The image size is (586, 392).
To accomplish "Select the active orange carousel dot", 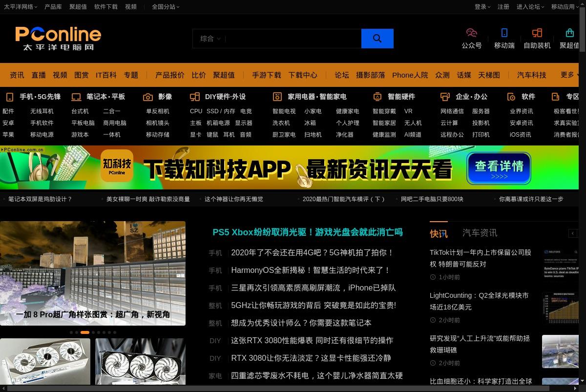I will [x=85, y=332].
